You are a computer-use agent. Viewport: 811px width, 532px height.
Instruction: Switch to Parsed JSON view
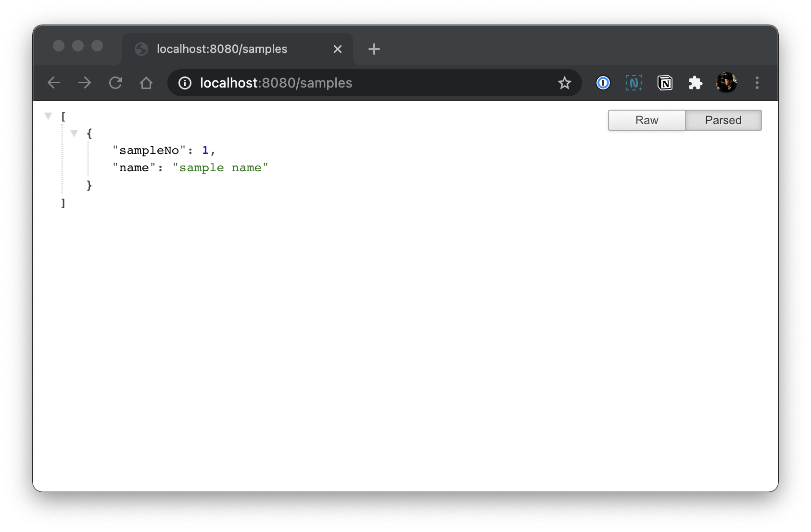(x=723, y=120)
